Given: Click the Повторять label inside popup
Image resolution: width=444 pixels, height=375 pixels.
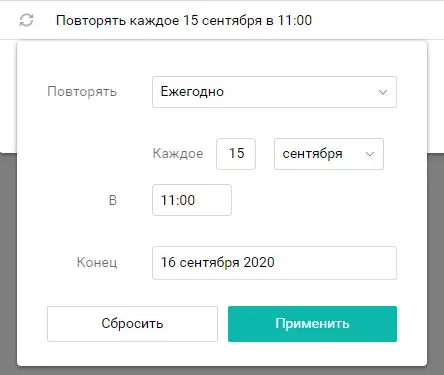Looking at the screenshot, I should click(82, 91).
